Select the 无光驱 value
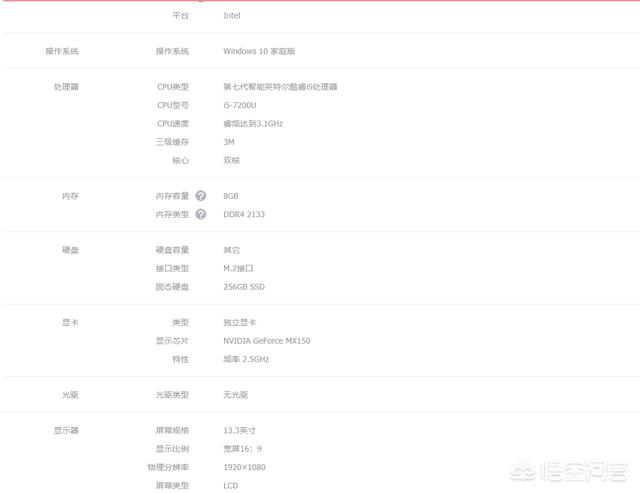Image resolution: width=640 pixels, height=493 pixels. [x=236, y=395]
